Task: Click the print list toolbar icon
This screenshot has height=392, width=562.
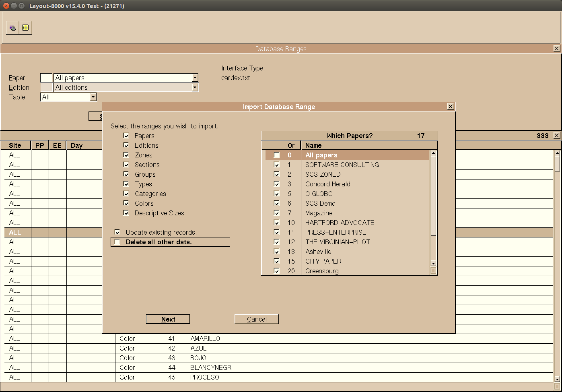Action: point(12,28)
